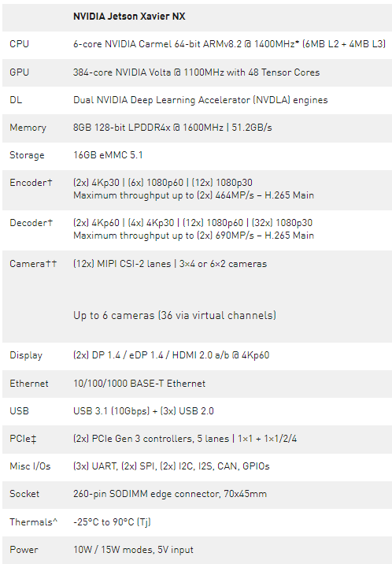Click the DP 1.4 display specification
The image size is (392, 564).
click(x=171, y=355)
